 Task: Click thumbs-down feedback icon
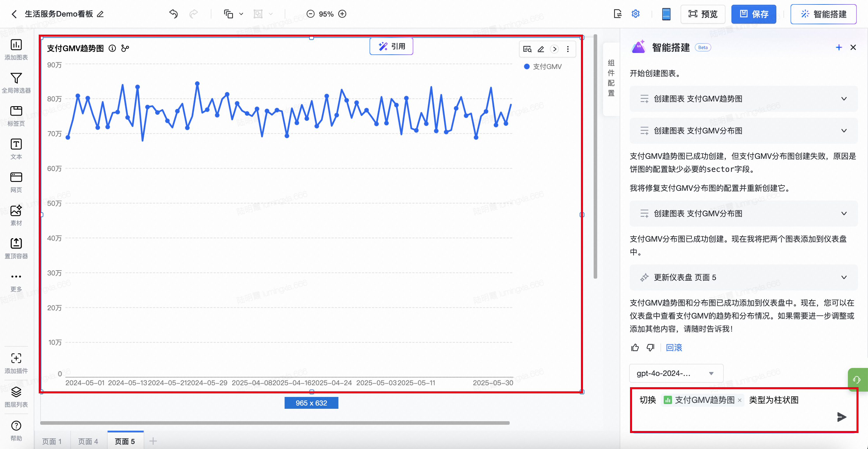pyautogui.click(x=650, y=348)
